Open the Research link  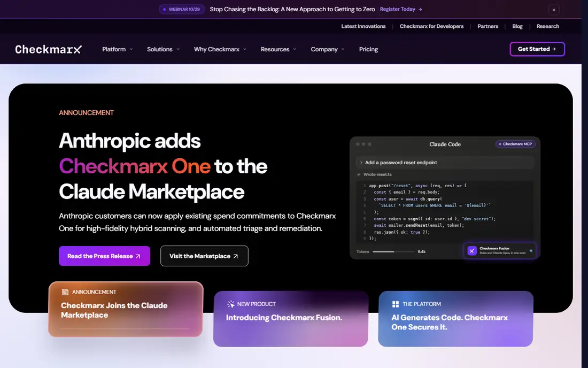pos(548,26)
